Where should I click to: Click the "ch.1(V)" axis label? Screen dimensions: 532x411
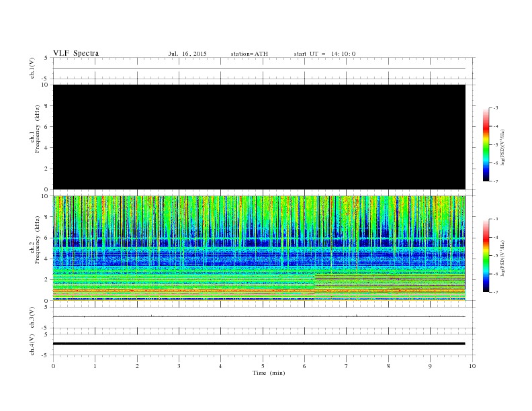32,68
